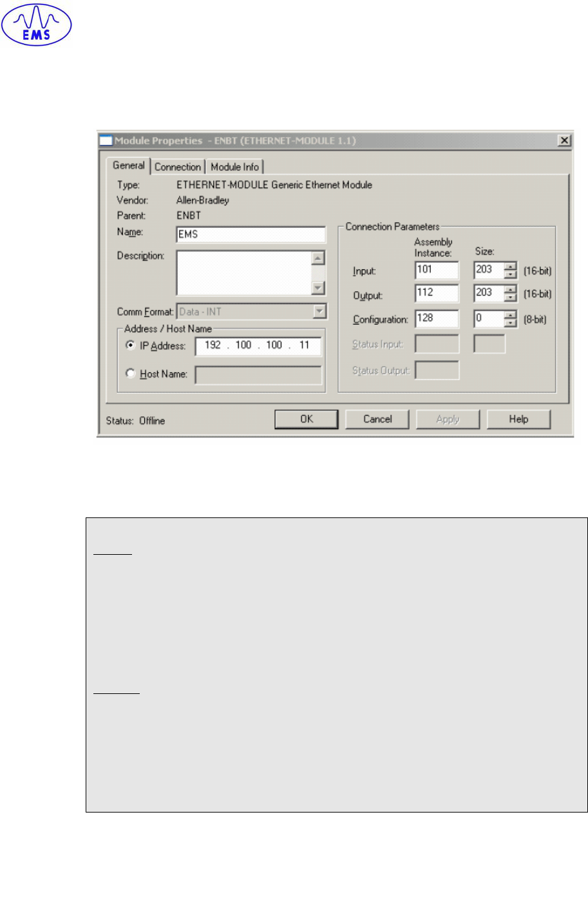The height and width of the screenshot is (924, 588).
Task: Click the Configuration Assembly Instance field 128
Action: pyautogui.click(x=437, y=318)
